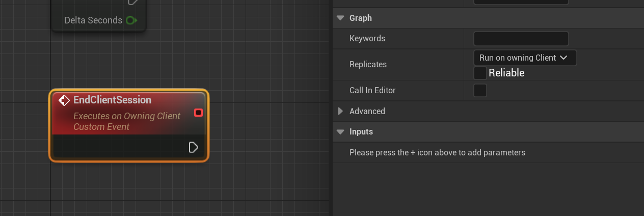
Task: Click the Inputs section header label
Action: click(x=361, y=131)
